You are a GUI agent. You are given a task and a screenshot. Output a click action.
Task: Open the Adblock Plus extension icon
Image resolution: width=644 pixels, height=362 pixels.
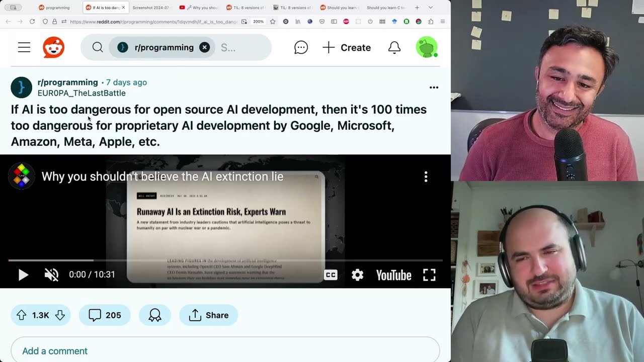click(346, 22)
